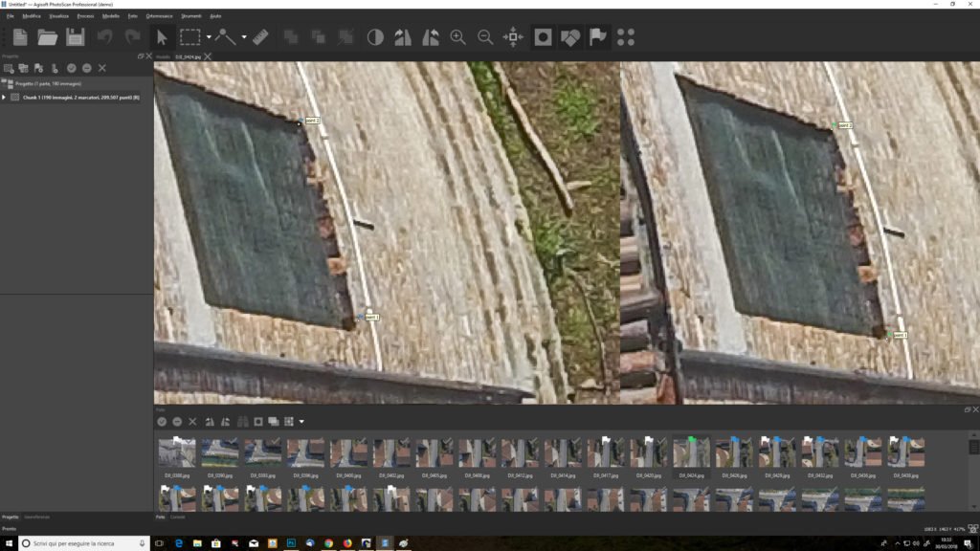Click the X remove button in the Foto panel
The image size is (980, 551).
[x=192, y=421]
